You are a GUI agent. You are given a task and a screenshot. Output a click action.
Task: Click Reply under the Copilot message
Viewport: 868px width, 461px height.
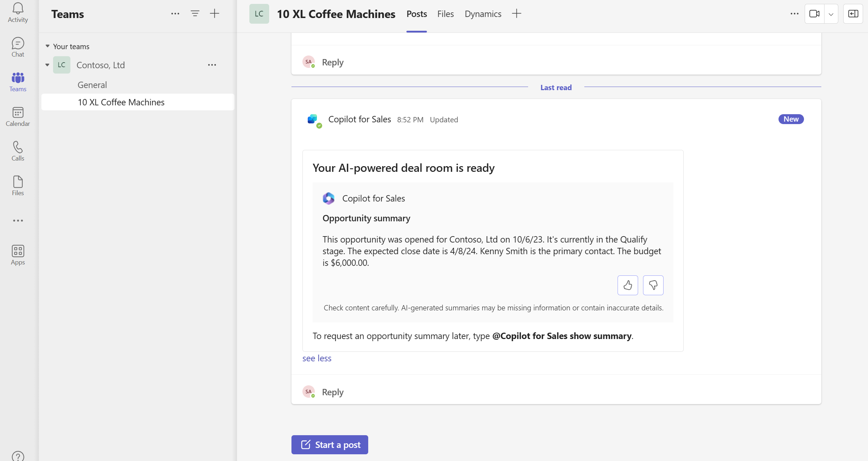(x=332, y=392)
